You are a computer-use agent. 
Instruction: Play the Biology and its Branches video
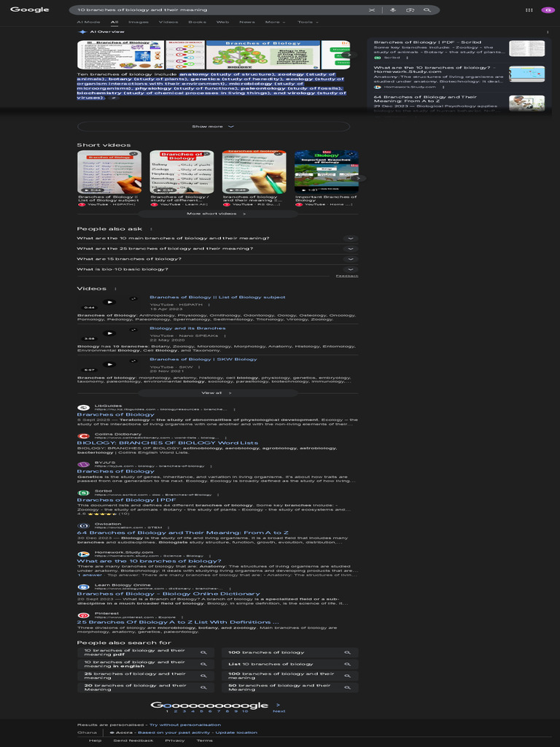(x=109, y=333)
